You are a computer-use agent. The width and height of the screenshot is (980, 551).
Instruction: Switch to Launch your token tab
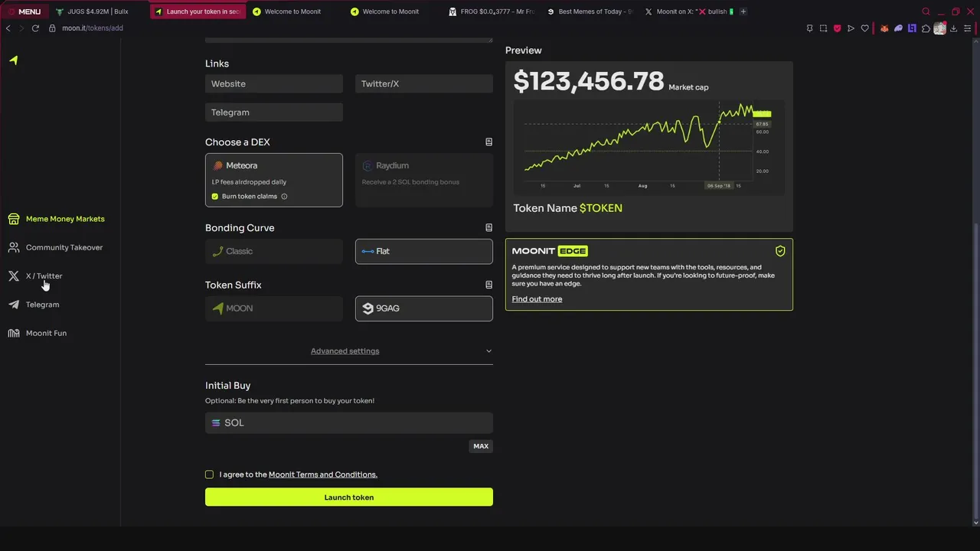click(198, 11)
